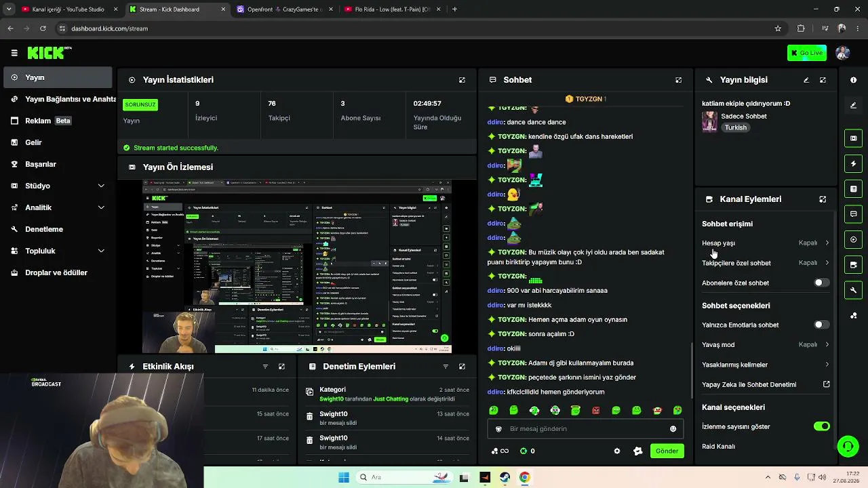Show hidden system tray icons
This screenshot has height=488, width=868.
[x=768, y=477]
